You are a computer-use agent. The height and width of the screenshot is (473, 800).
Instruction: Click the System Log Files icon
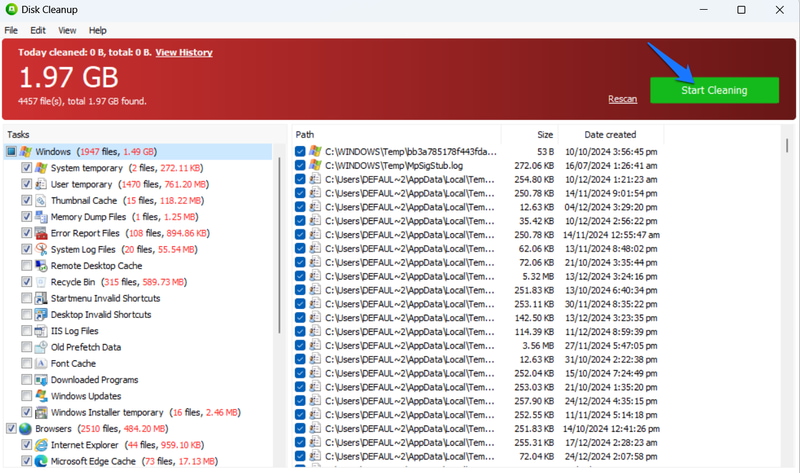tap(41, 250)
